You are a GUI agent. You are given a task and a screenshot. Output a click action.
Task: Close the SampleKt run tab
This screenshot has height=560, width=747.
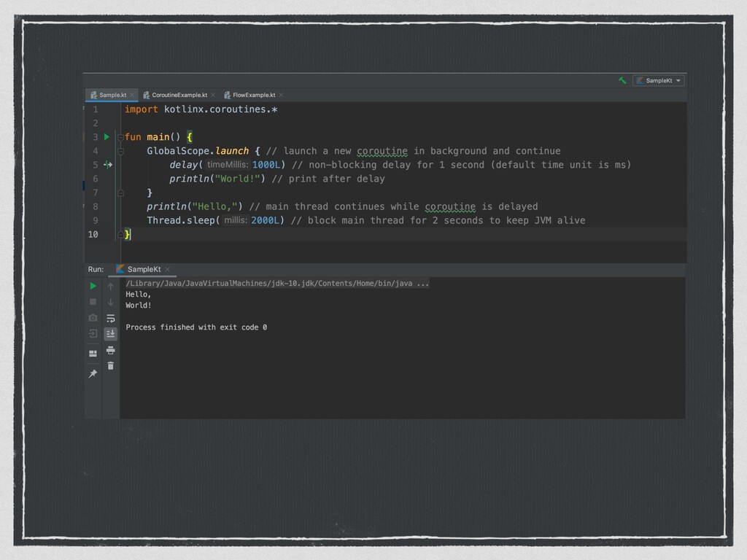pyautogui.click(x=167, y=270)
